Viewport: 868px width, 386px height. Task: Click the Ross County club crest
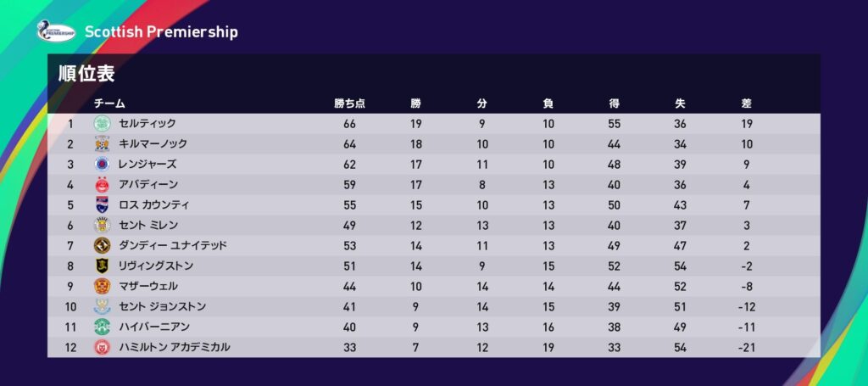(102, 204)
